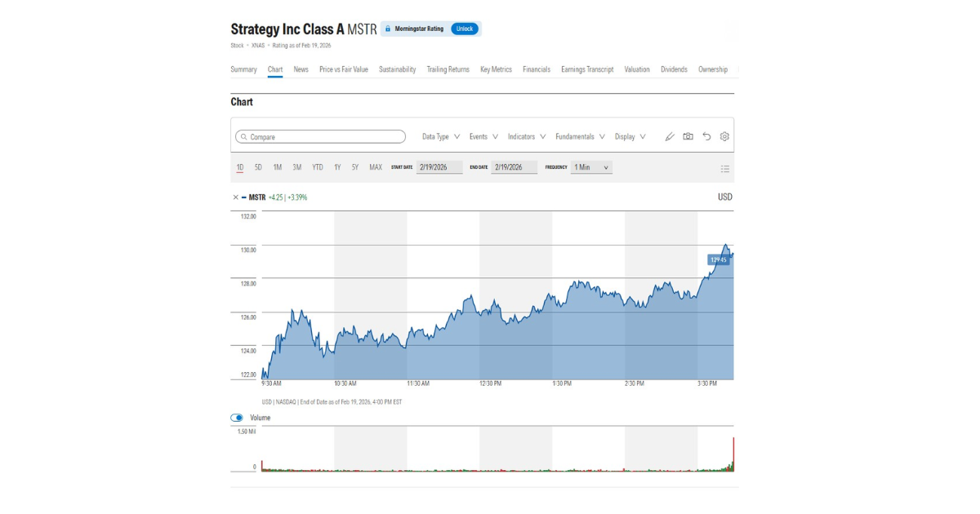
Task: Open the Key Metrics page
Action: click(495, 69)
